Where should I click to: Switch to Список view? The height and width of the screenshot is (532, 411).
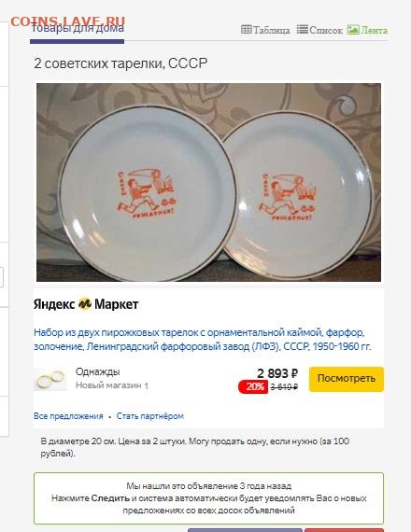tap(319, 30)
